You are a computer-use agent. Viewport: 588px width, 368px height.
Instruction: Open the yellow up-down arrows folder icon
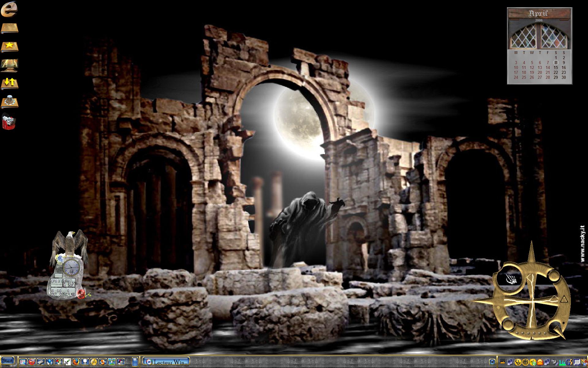coord(9,83)
